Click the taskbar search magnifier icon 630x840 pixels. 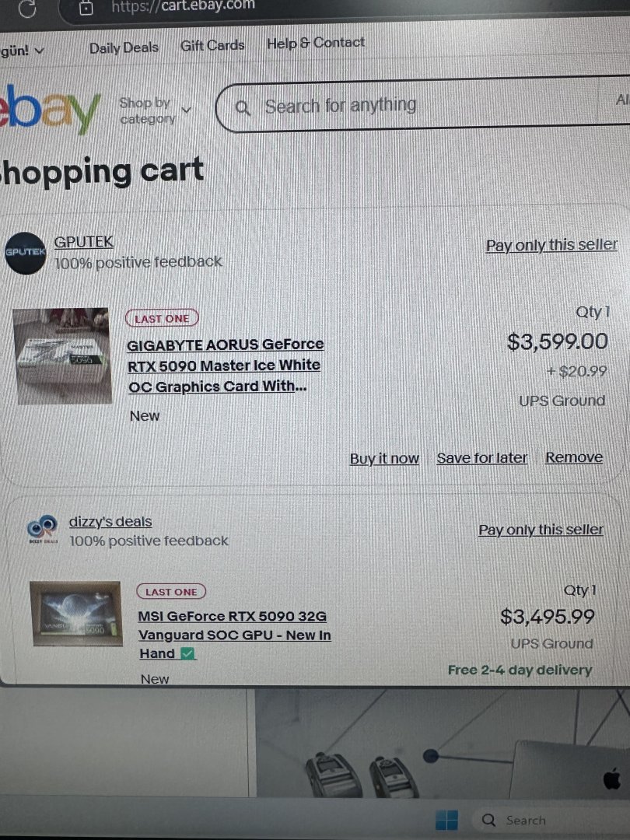489,820
